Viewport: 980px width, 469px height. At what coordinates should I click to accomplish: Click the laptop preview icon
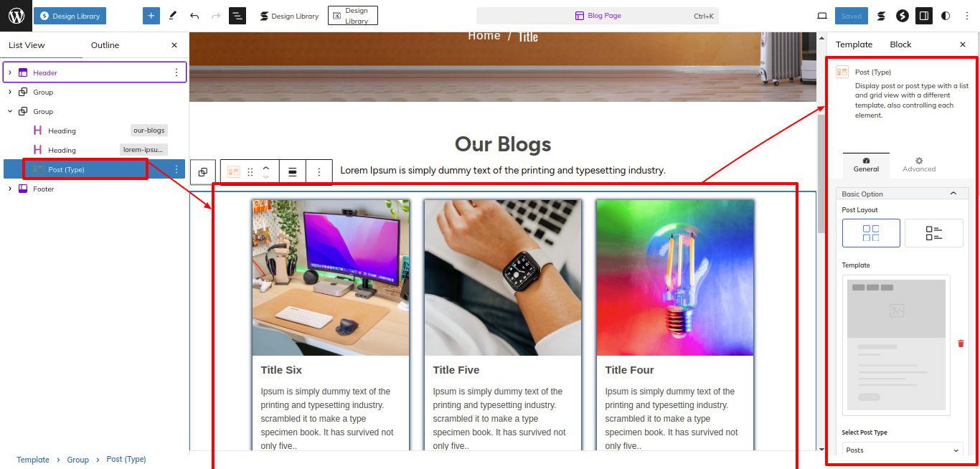click(x=822, y=16)
